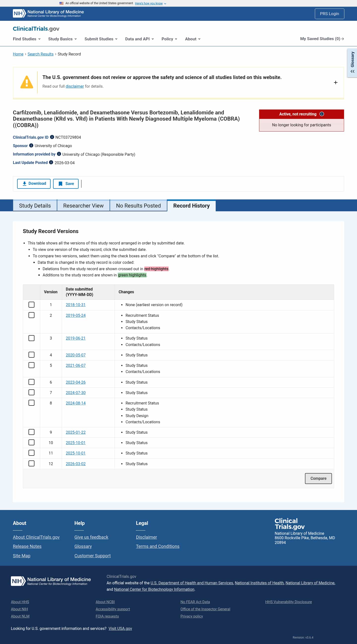Image resolution: width=357 pixels, height=644 pixels.
Task: Click the info icon beside Sponsor
Action: (31, 145)
